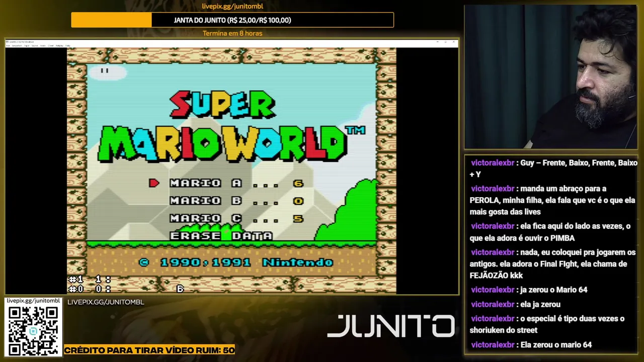Click the donation goal progress bar
Image resolution: width=644 pixels, height=362 pixels.
[x=232, y=20]
